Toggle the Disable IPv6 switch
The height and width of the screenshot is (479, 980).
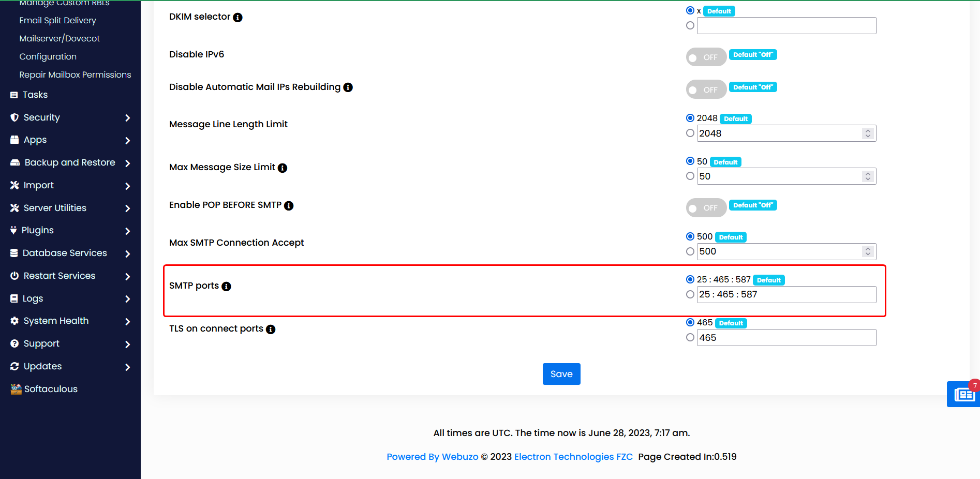[705, 57]
